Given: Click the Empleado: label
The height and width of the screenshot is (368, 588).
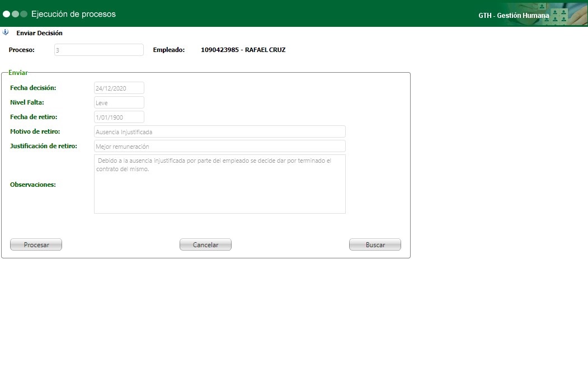Looking at the screenshot, I should [x=169, y=50].
